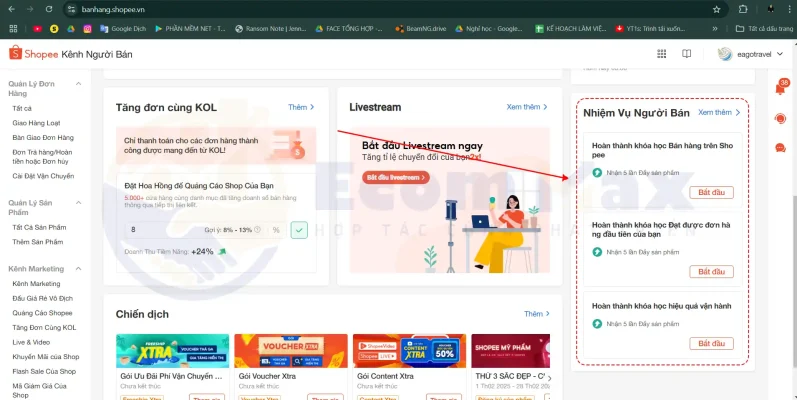797x400 pixels.
Task: Open the browser extensions puzzle icon
Action: click(743, 9)
